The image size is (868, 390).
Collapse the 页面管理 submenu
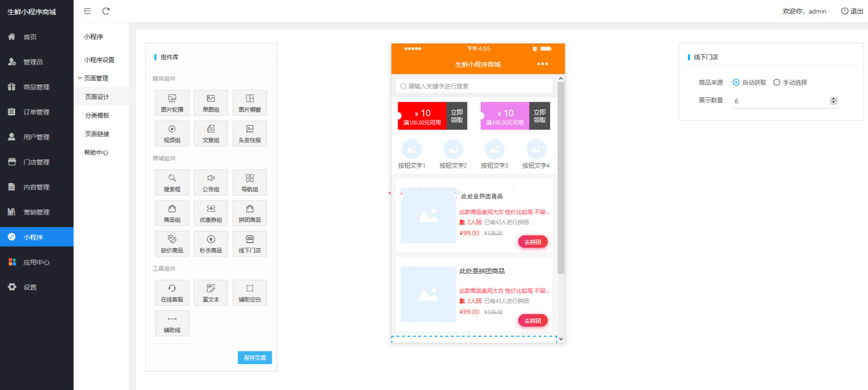tap(96, 78)
